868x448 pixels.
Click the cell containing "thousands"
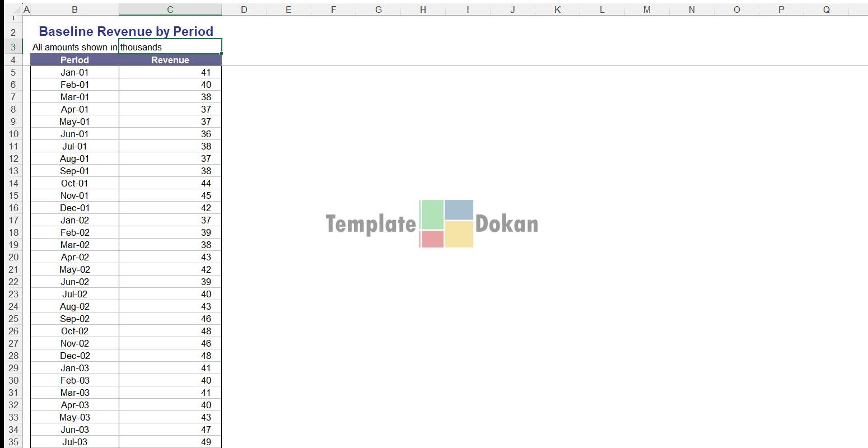pyautogui.click(x=170, y=47)
